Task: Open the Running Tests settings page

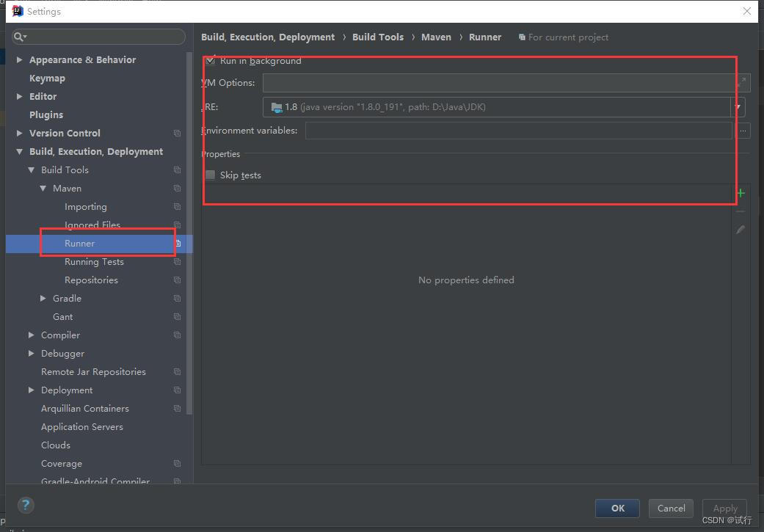Action: click(x=94, y=262)
